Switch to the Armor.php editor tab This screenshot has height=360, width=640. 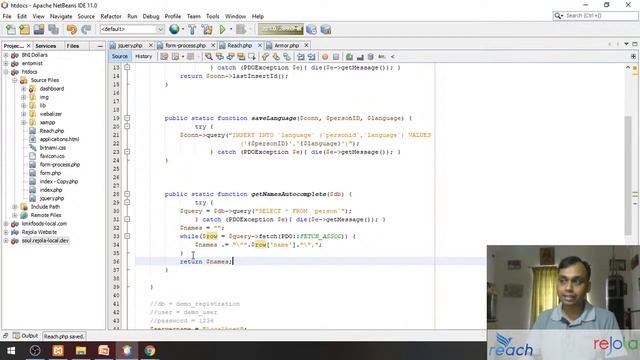(287, 46)
